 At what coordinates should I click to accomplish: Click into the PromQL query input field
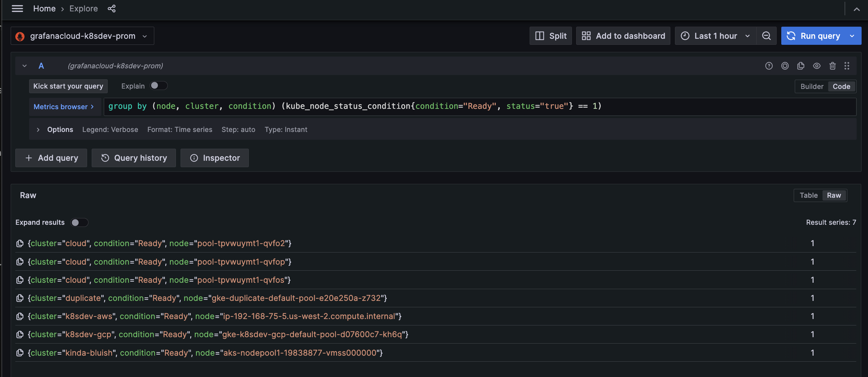coord(480,107)
